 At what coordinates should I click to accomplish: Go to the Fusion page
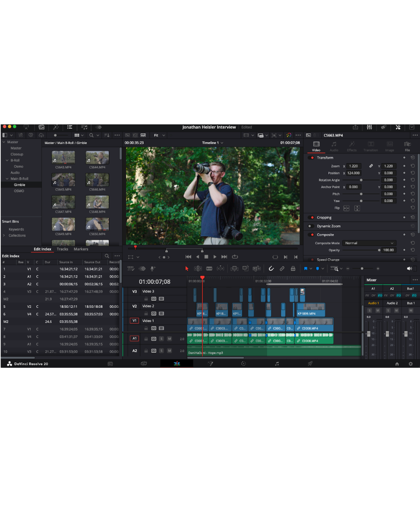210,364
